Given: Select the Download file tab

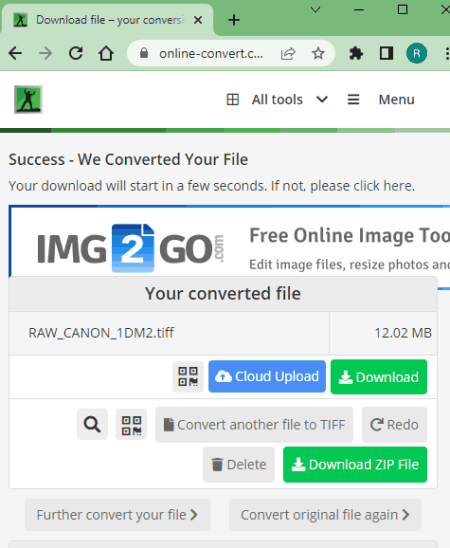Looking at the screenshot, I should tap(108, 20).
